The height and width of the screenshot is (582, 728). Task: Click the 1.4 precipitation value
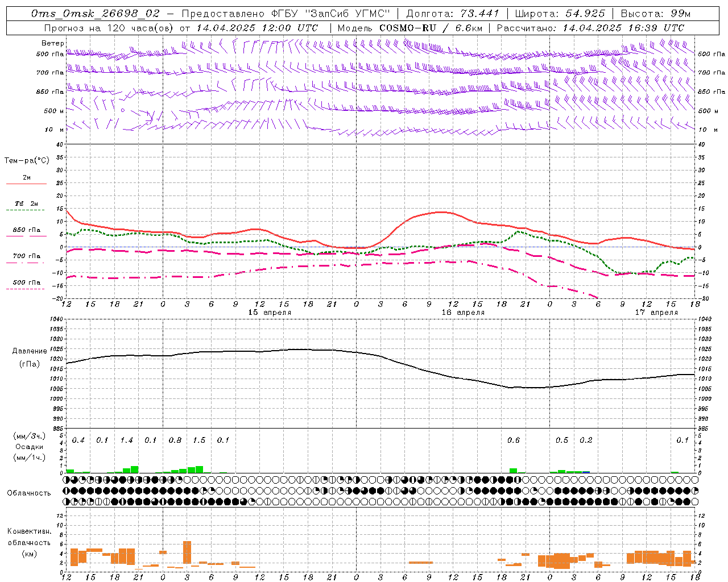click(x=126, y=440)
